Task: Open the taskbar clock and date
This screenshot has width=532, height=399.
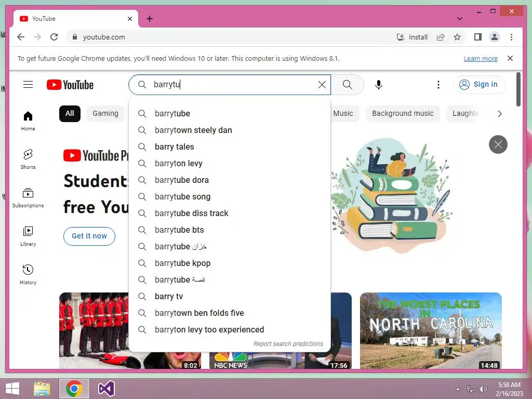Action: [x=509, y=389]
